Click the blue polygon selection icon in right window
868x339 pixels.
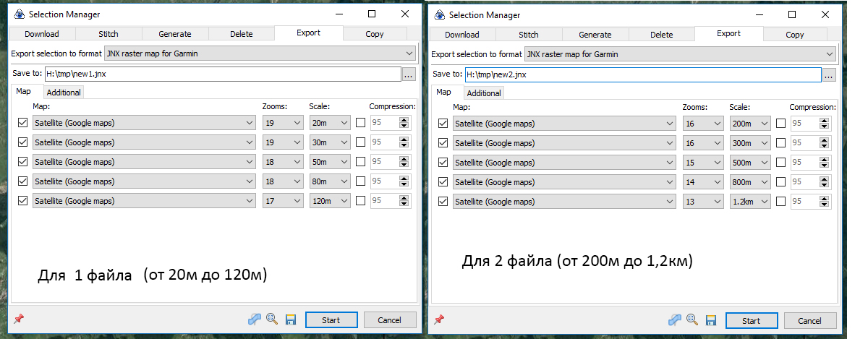pyautogui.click(x=674, y=319)
